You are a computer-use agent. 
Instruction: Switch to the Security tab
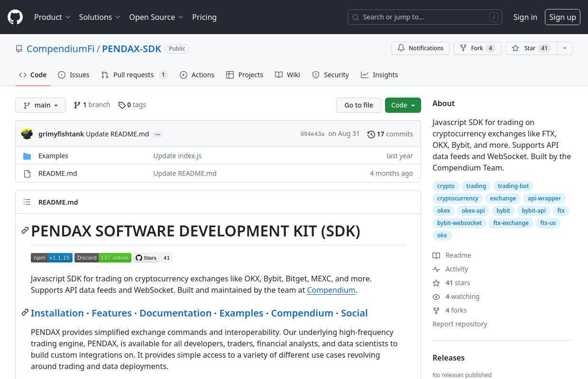331,75
